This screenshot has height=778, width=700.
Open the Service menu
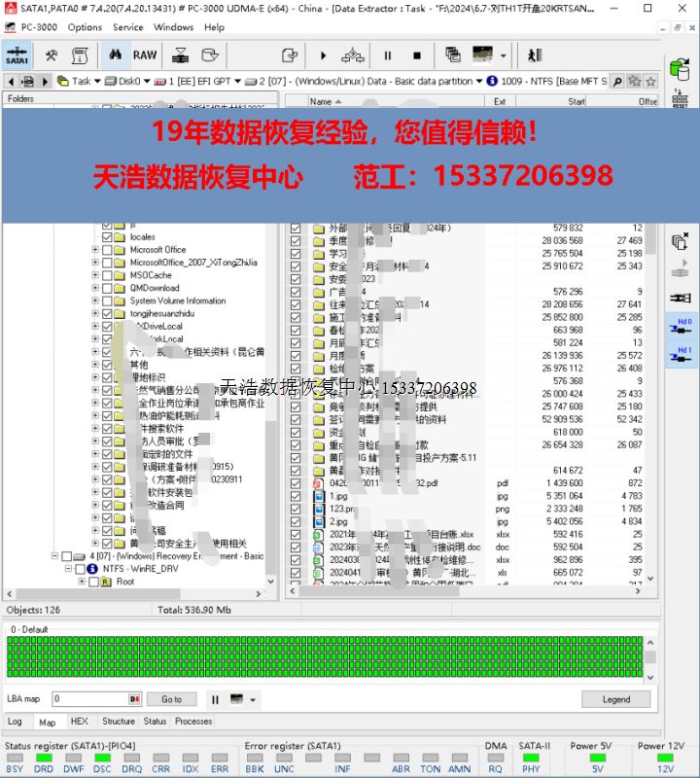[127, 27]
